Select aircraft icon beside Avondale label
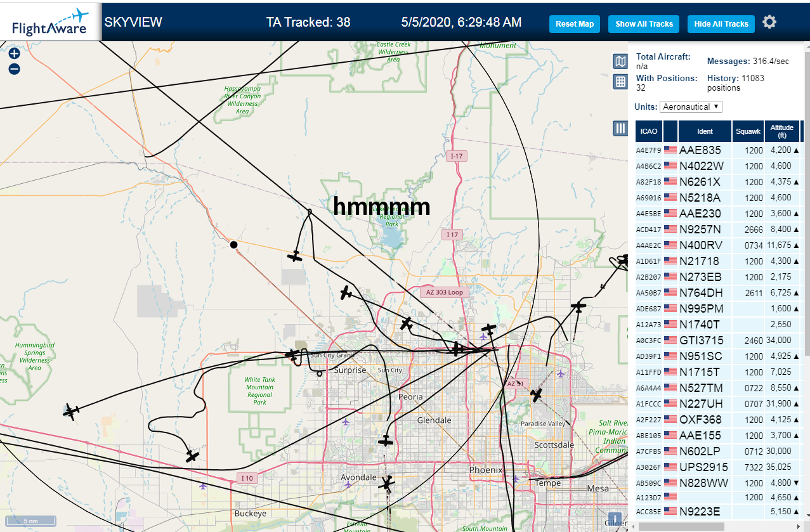Screen dimensions: 810x532 coord(386,484)
